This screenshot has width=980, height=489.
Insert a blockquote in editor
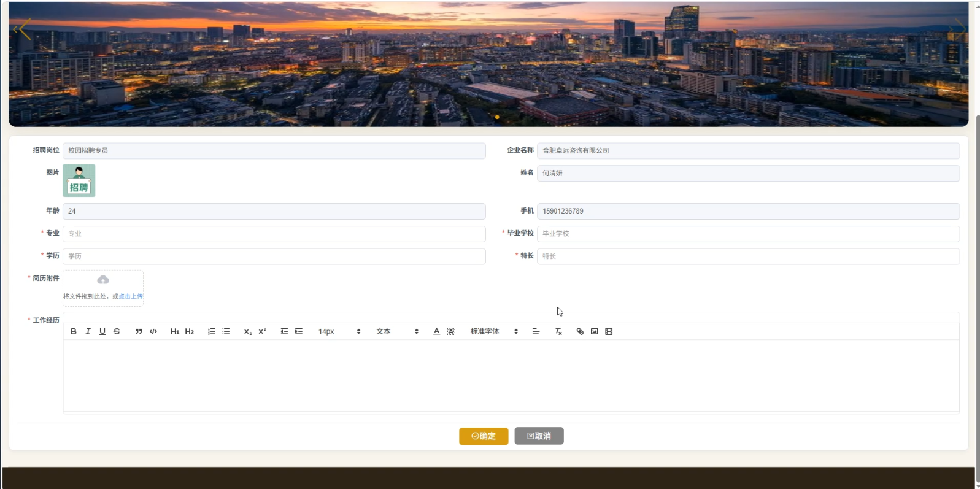139,331
